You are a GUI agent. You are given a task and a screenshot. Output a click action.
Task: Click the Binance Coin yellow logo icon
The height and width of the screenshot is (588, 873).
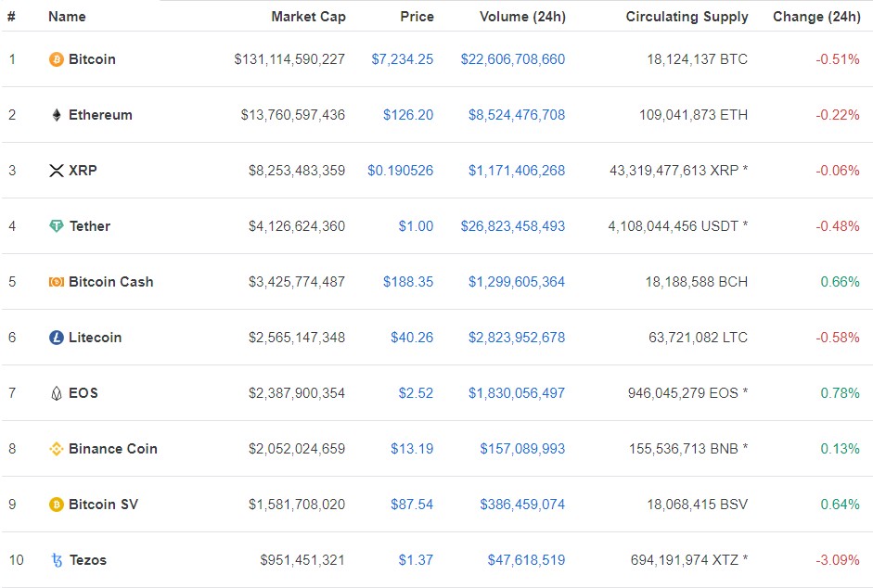57,449
